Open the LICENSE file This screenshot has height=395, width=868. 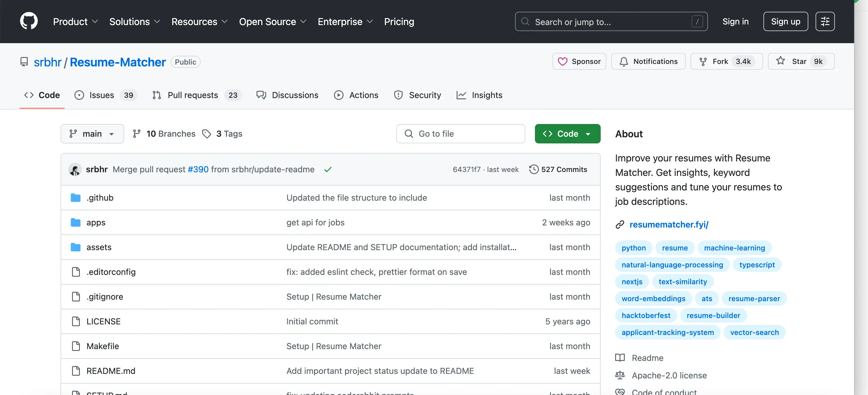coord(103,321)
